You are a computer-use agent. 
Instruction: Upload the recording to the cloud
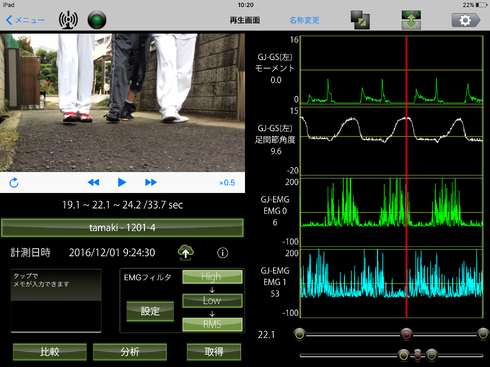tap(186, 252)
